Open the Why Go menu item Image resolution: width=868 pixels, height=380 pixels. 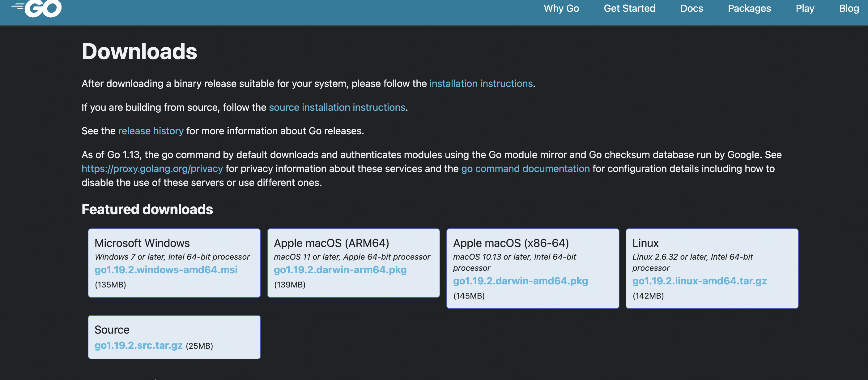(x=561, y=8)
